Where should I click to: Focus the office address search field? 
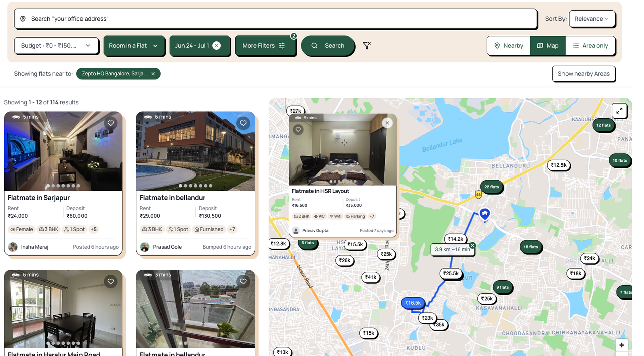(x=276, y=19)
